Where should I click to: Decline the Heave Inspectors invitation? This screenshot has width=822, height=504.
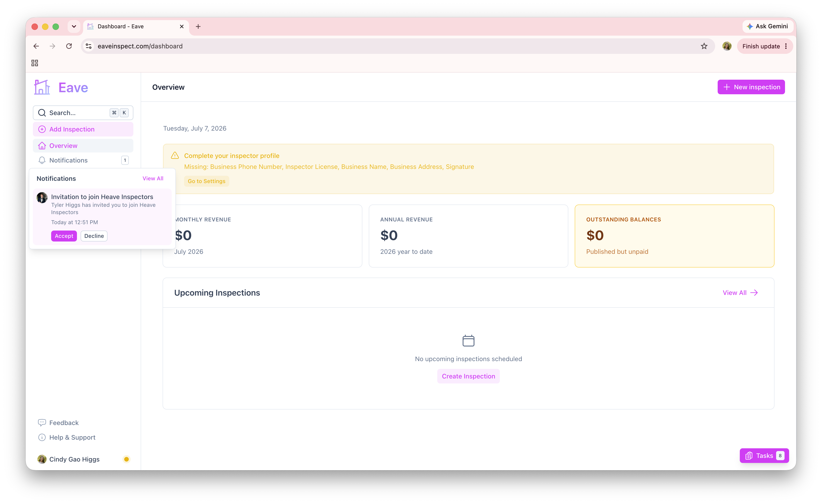pos(94,236)
